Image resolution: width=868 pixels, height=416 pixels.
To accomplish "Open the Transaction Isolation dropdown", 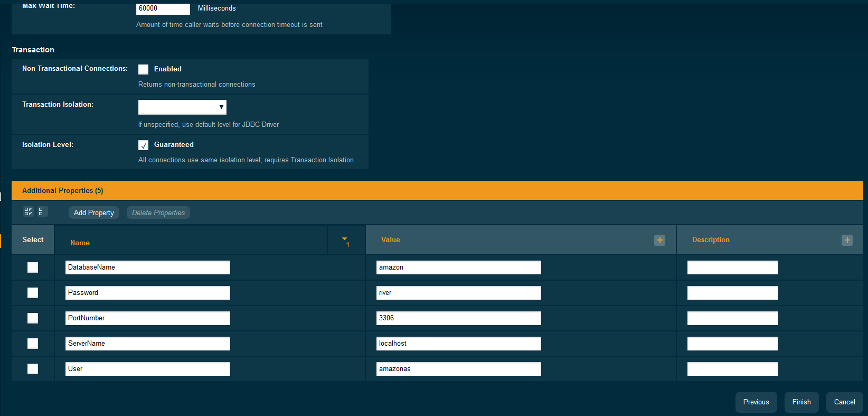I will coord(182,107).
